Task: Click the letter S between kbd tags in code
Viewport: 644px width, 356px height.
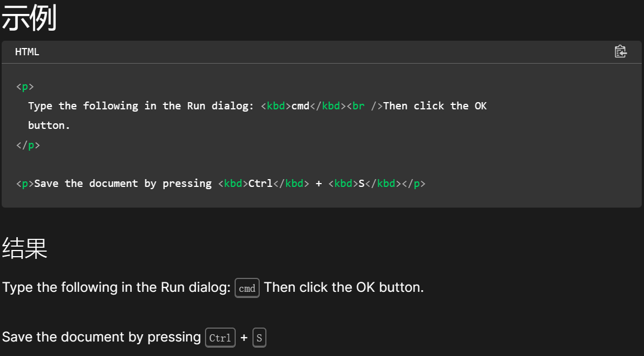Action: [361, 184]
